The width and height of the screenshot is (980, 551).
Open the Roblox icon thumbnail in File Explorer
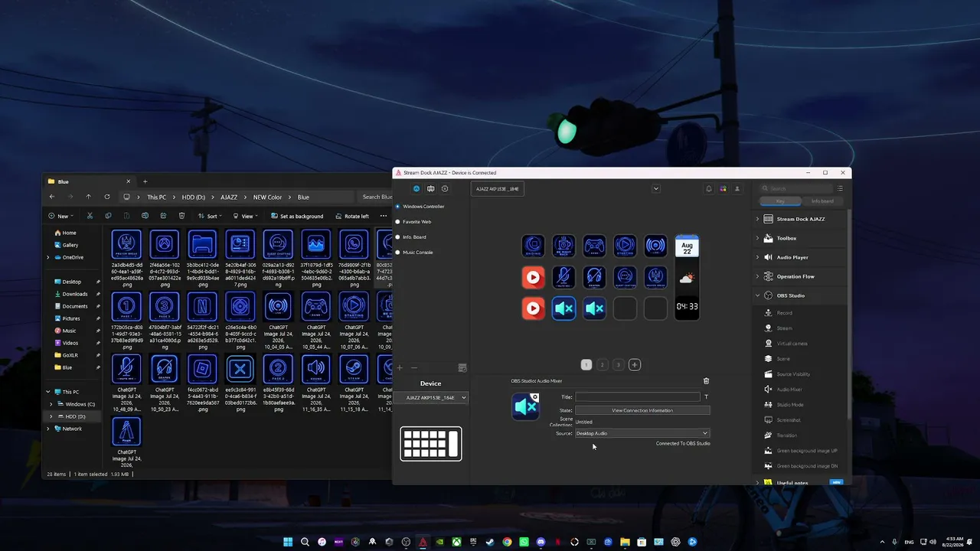pyautogui.click(x=202, y=368)
